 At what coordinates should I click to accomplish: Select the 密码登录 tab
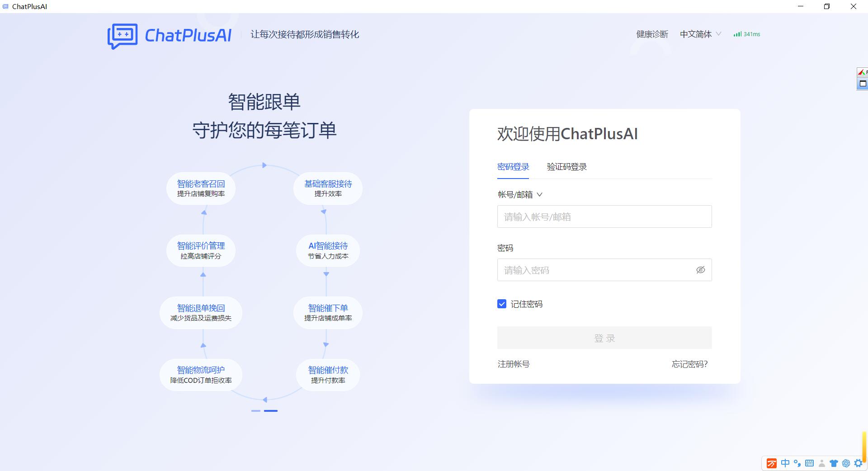pyautogui.click(x=512, y=167)
